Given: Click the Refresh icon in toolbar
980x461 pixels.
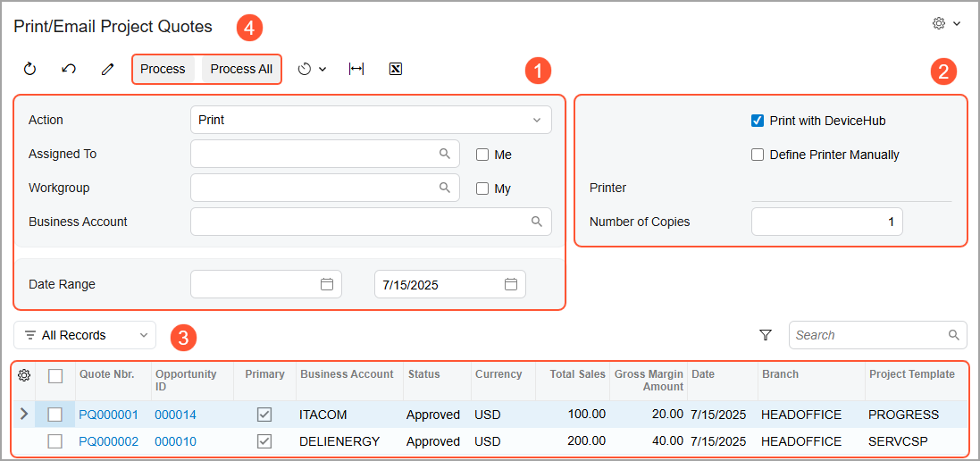Looking at the screenshot, I should pyautogui.click(x=29, y=69).
